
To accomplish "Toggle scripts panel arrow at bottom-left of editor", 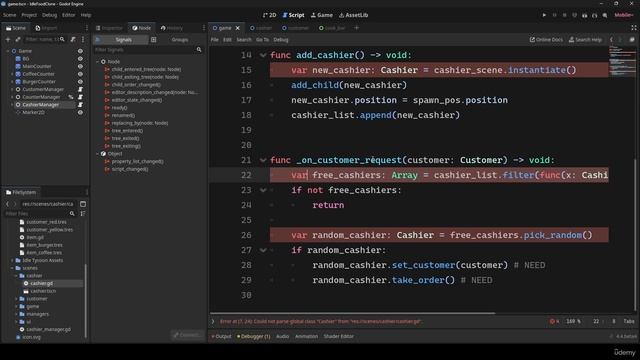I will coord(213,321).
